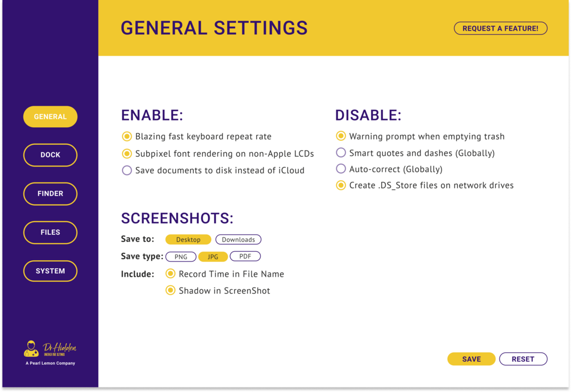
Task: Toggle warning prompt when emptying trash
Action: 341,136
